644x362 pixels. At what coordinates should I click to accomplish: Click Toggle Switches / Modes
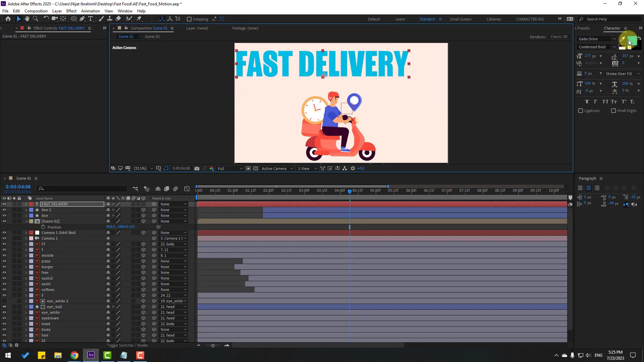point(127,345)
